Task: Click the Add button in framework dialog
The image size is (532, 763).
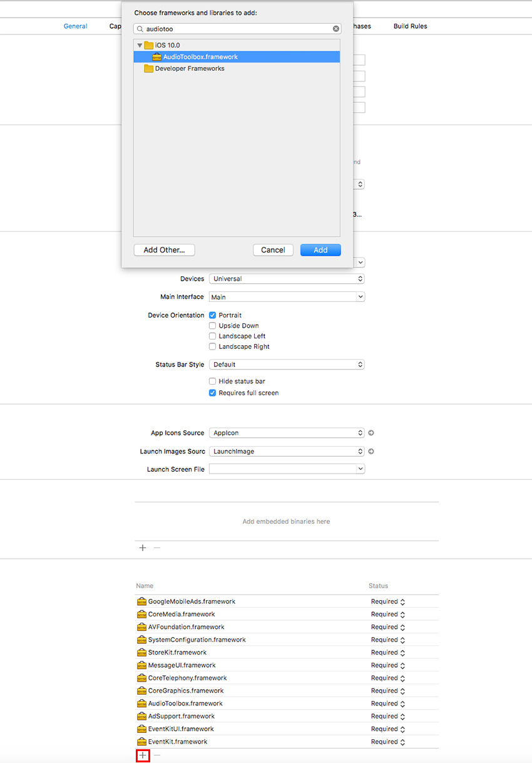Action: (320, 250)
